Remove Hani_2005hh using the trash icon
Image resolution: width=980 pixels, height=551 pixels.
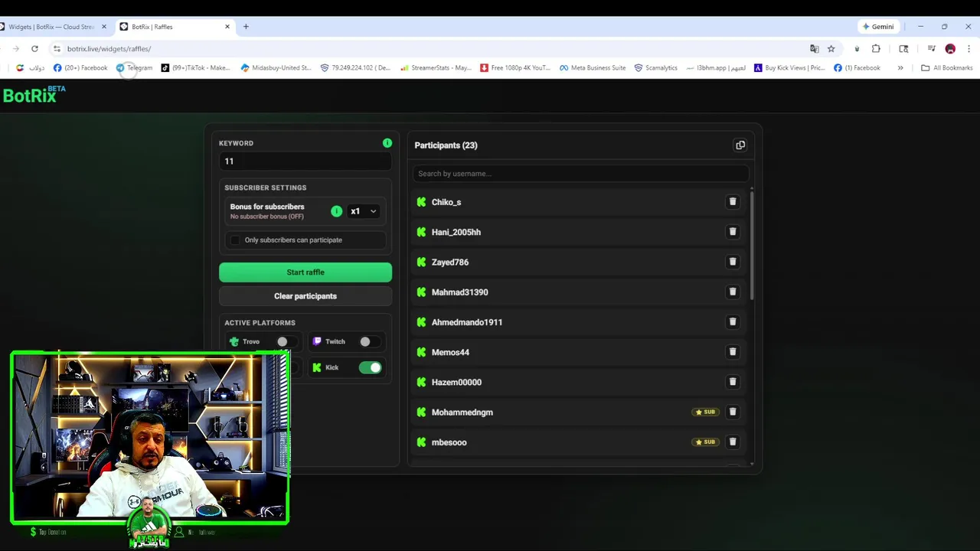tap(733, 232)
